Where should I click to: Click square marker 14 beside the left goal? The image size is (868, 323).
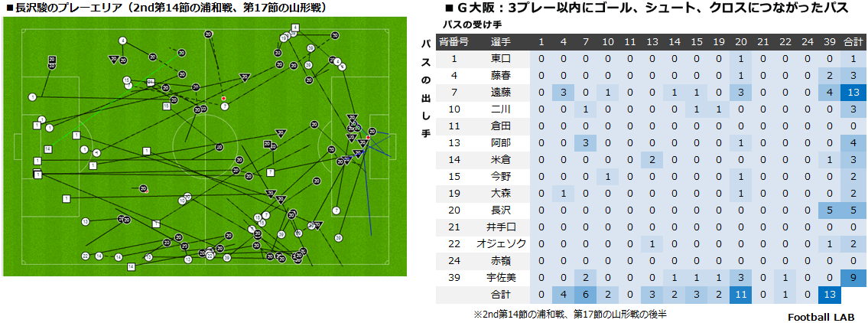tap(48, 149)
